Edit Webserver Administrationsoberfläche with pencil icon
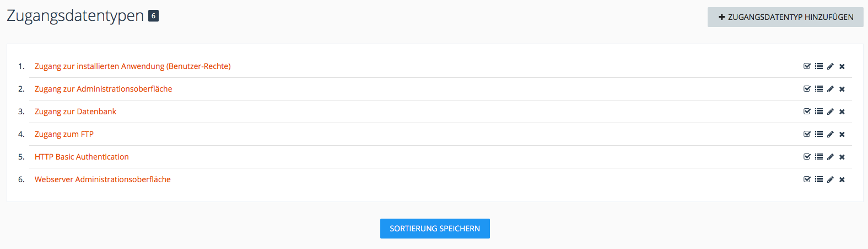The height and width of the screenshot is (249, 868). point(831,179)
